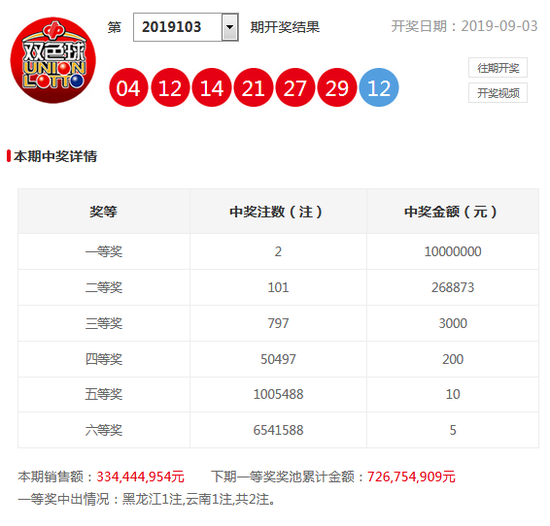This screenshot has height=526, width=550.
Task: Select the 六等奖 row label
Action: pyautogui.click(x=104, y=430)
